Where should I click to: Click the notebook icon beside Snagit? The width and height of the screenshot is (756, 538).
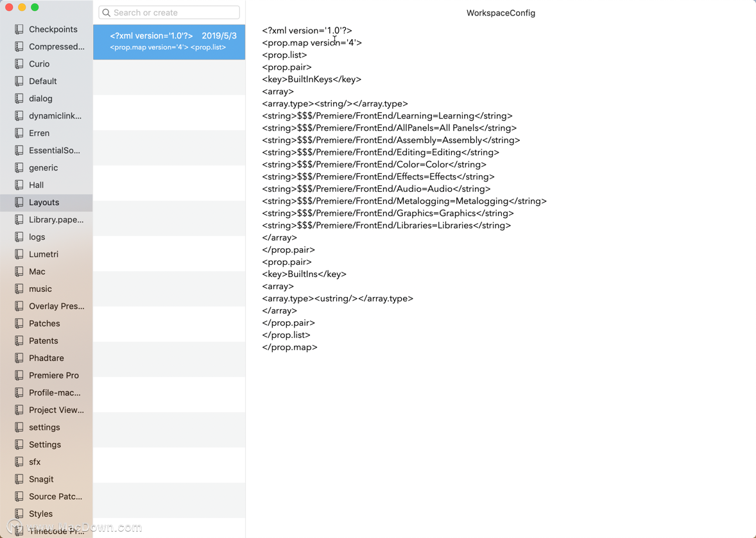[x=19, y=480]
